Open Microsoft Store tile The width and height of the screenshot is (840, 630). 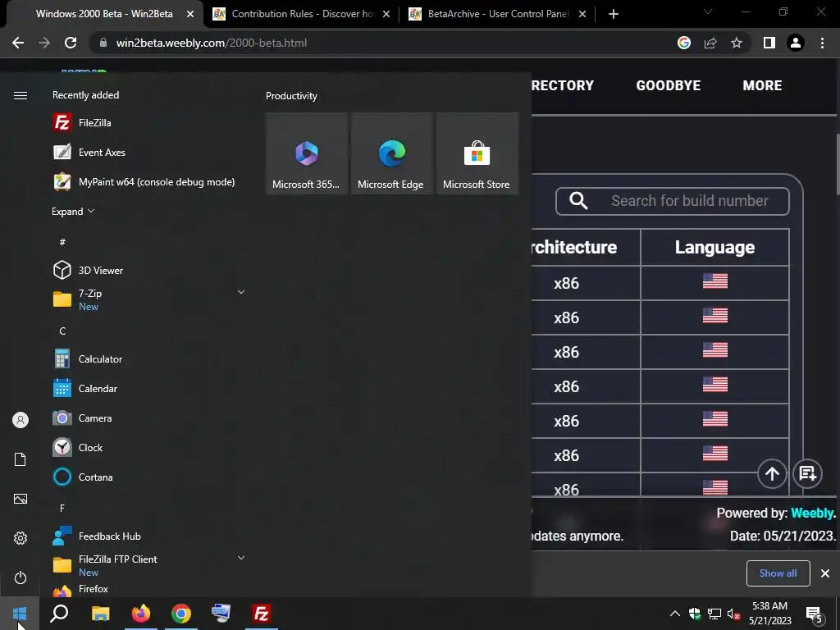477,153
